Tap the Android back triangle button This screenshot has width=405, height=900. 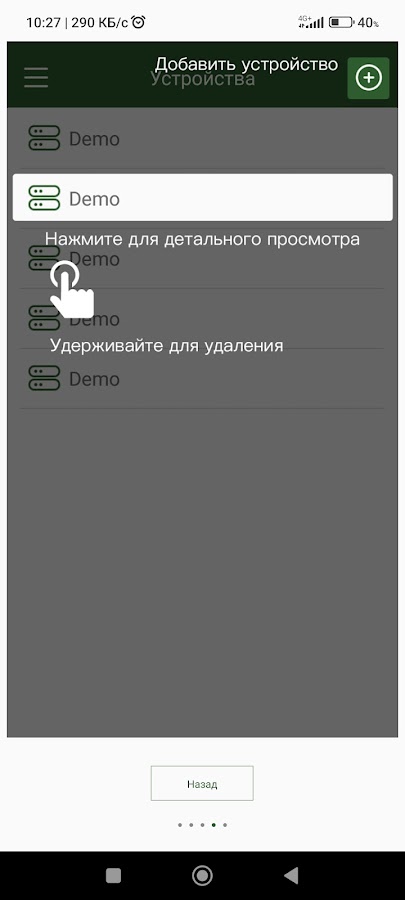[291, 875]
